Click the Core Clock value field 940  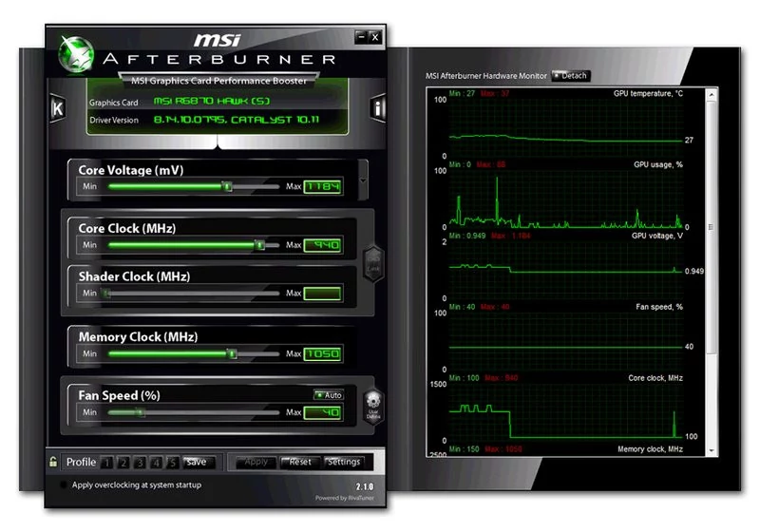click(x=323, y=245)
